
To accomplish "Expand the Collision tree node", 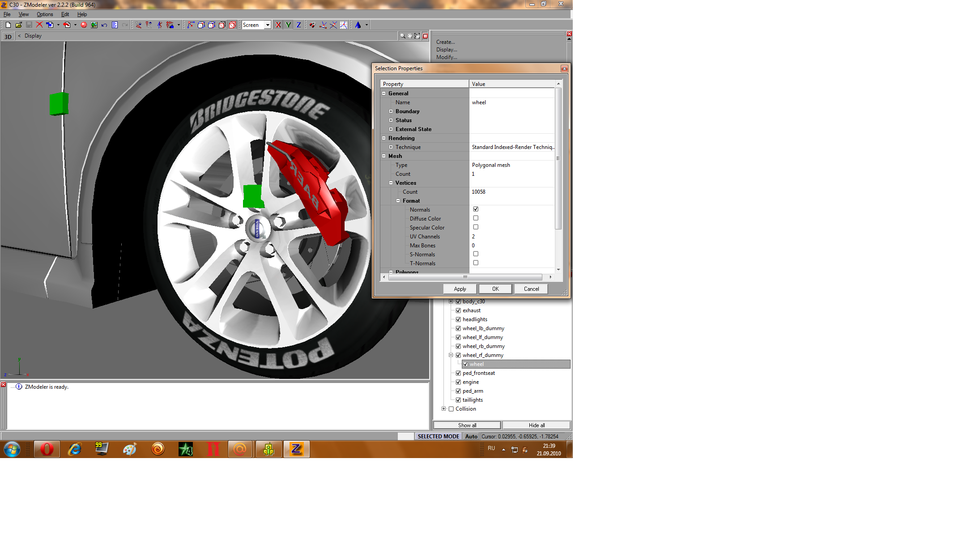I will pyautogui.click(x=443, y=409).
